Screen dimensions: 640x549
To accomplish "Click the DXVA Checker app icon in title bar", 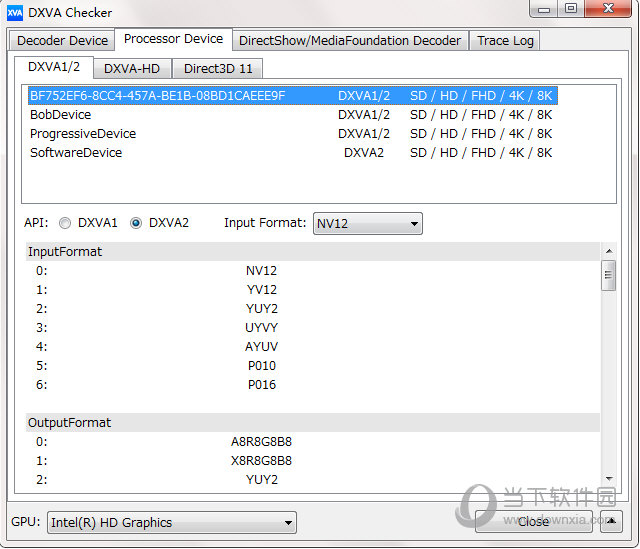I will point(15,13).
